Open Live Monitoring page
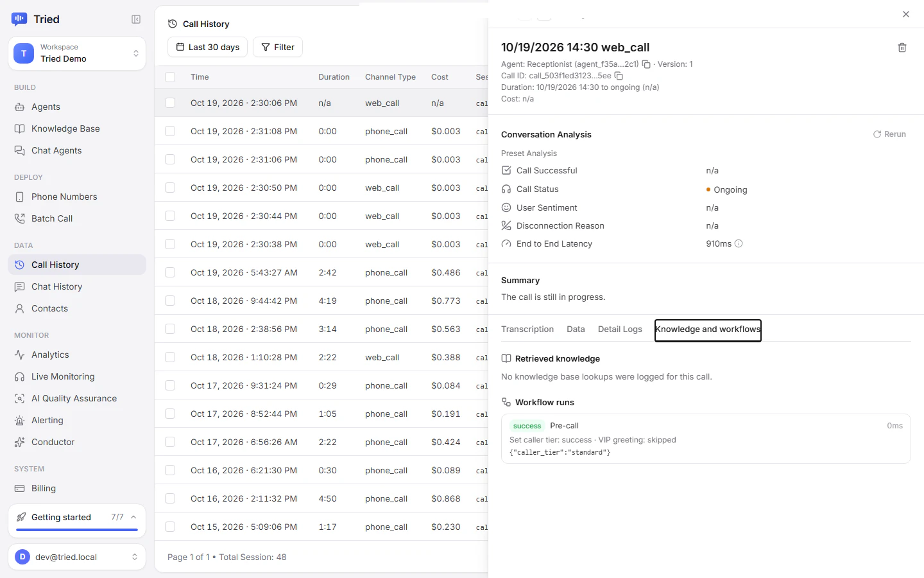 [x=77, y=376]
